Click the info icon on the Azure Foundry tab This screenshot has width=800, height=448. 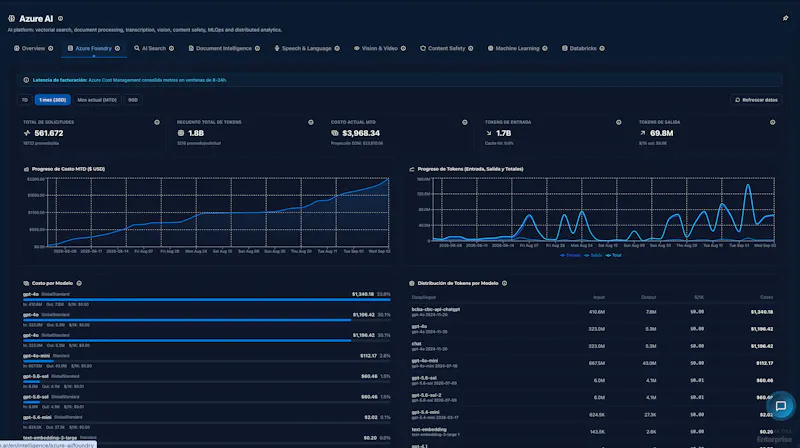117,48
